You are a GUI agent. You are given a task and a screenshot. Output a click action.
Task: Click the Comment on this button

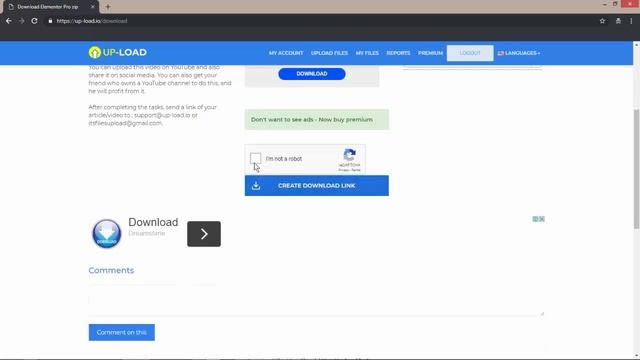tap(122, 332)
